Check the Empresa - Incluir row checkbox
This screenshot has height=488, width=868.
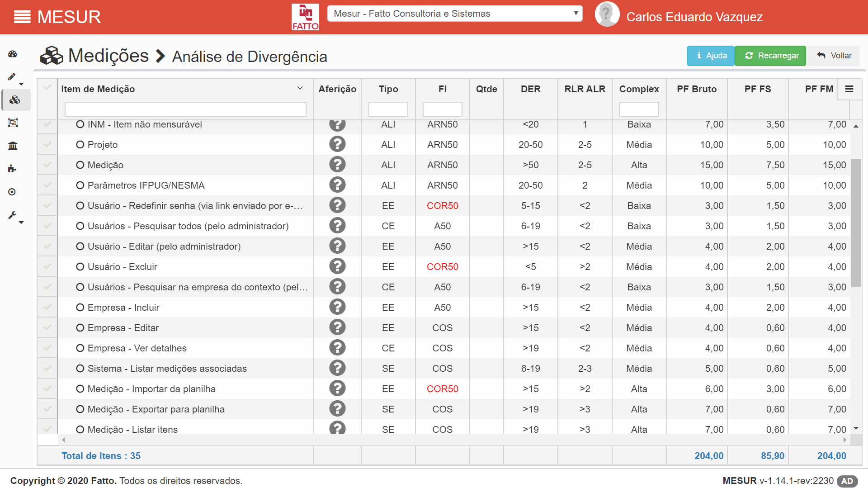(47, 307)
